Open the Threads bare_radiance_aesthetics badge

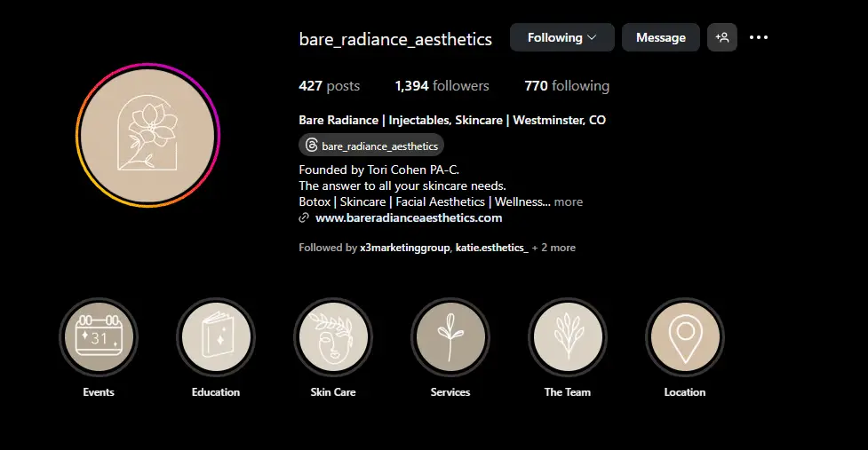tap(370, 146)
